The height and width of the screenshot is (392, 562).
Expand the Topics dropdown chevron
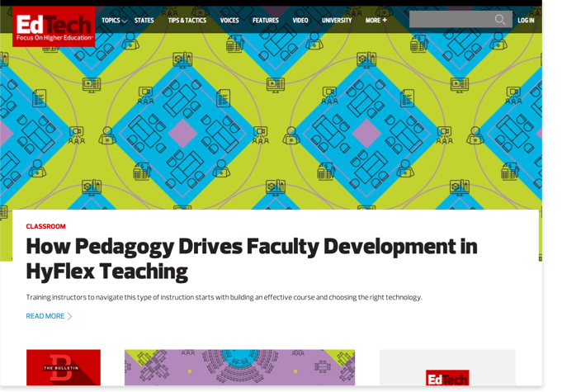pyautogui.click(x=125, y=21)
